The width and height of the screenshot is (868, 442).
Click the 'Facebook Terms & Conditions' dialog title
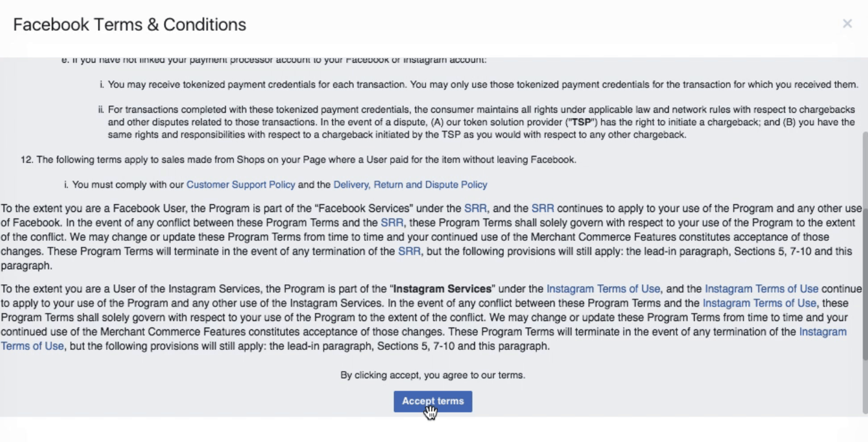129,25
